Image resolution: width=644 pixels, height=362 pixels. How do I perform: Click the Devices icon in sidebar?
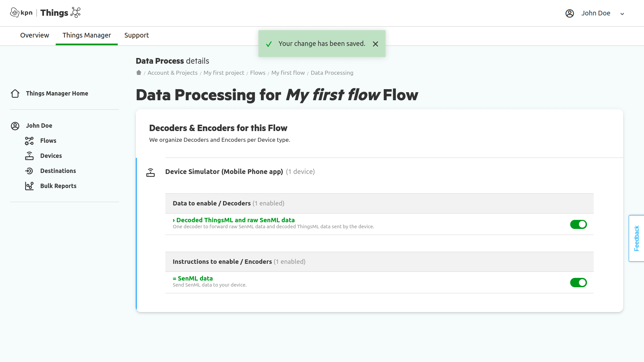click(x=29, y=156)
